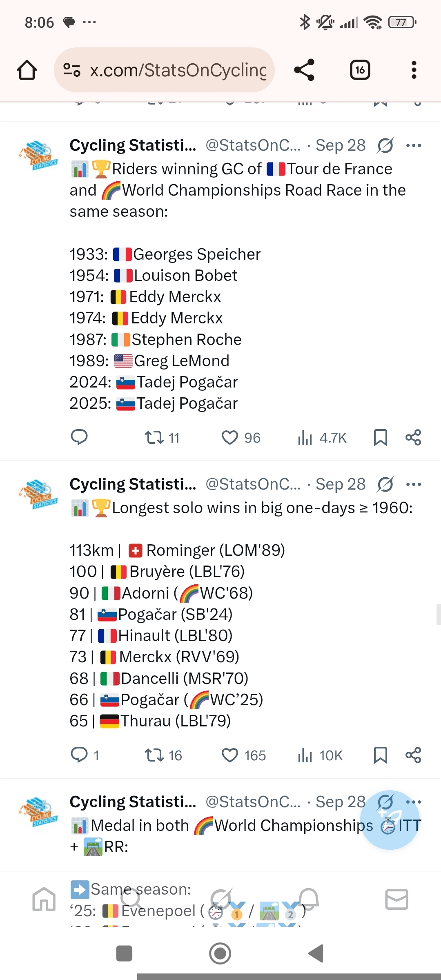The height and width of the screenshot is (980, 441).
Task: Open Cycling Statistics profile name on first tweet
Action: [x=133, y=145]
